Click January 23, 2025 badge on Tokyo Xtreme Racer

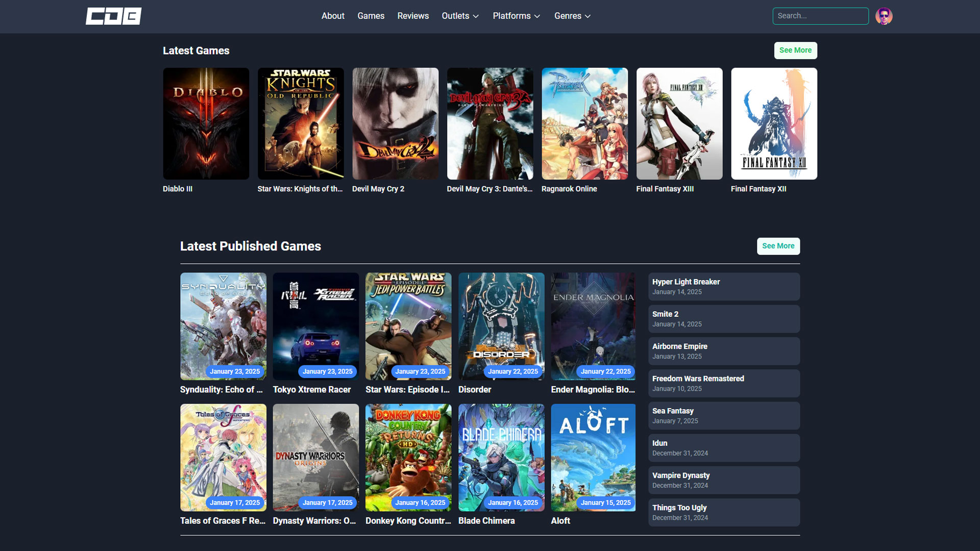[328, 371]
